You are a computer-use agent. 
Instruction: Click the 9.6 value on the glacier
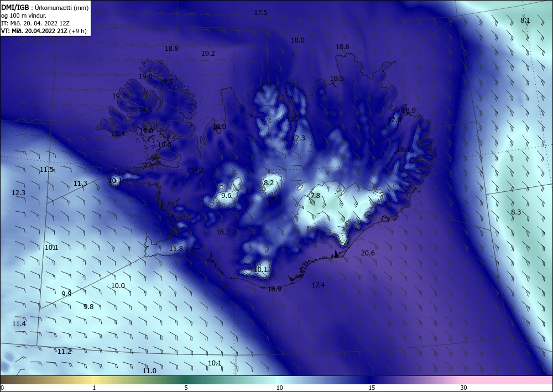click(x=226, y=196)
